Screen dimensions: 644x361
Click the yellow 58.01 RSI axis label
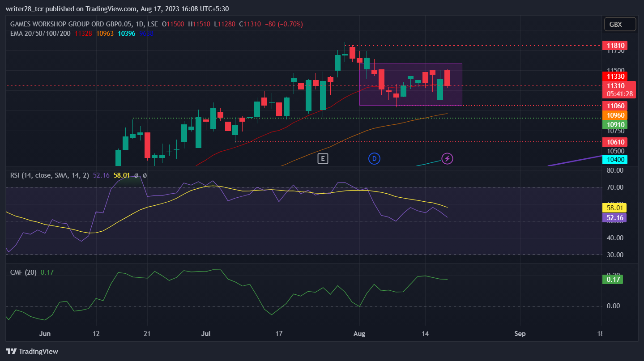[x=614, y=208]
